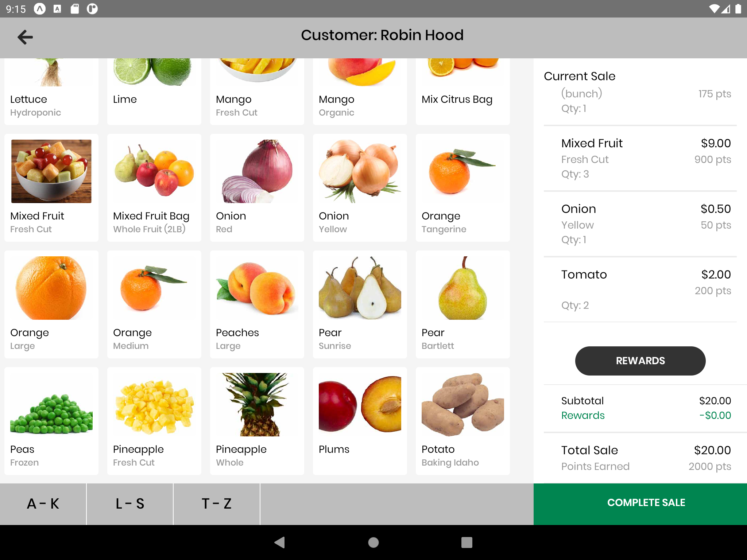Click the back navigation arrow icon
The width and height of the screenshot is (747, 560).
tap(25, 36)
